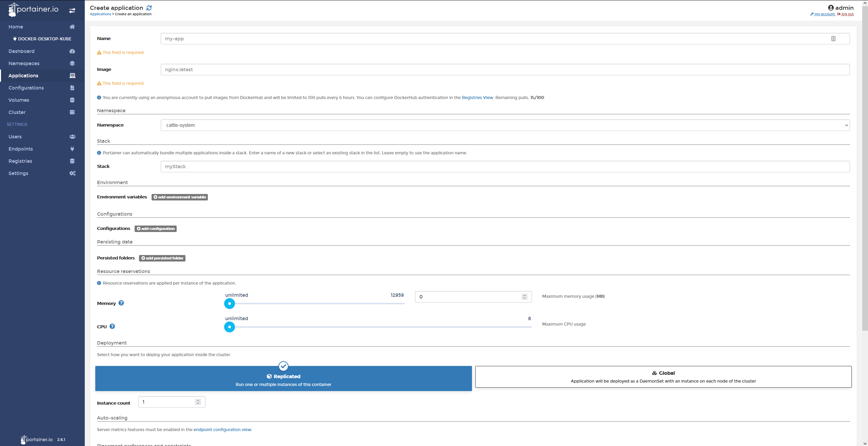Select Replicated deployment mode
This screenshot has width=868, height=446.
point(284,376)
